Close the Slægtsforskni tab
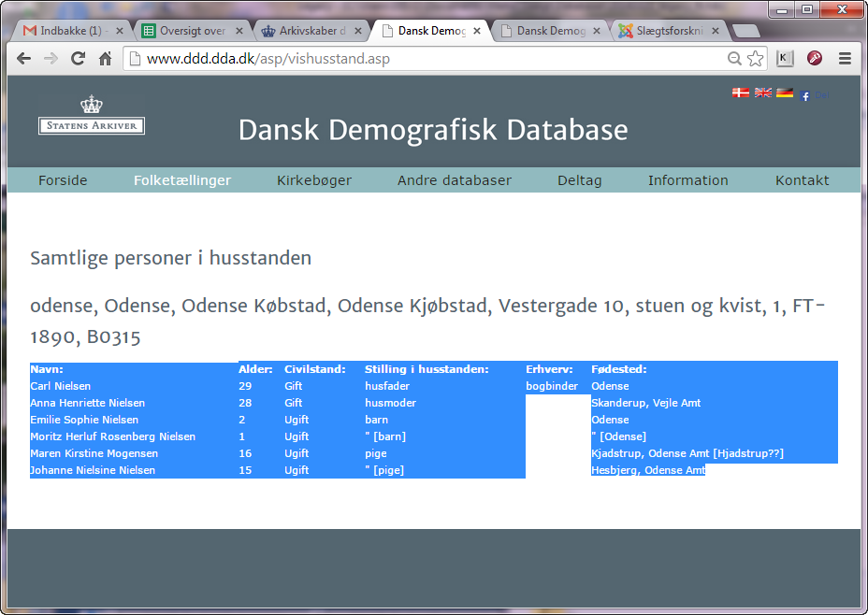Image resolution: width=868 pixels, height=615 pixels. click(x=716, y=31)
